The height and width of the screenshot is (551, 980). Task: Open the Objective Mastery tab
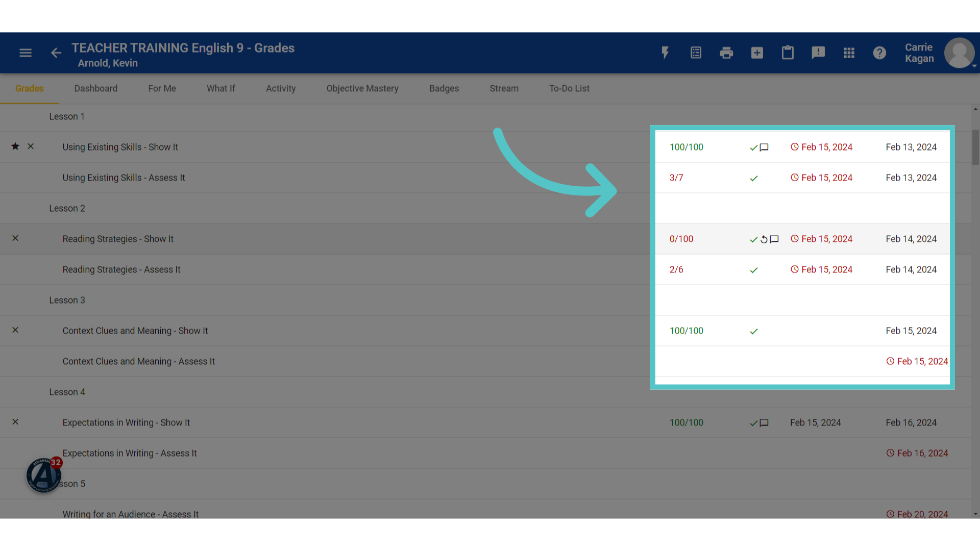362,88
